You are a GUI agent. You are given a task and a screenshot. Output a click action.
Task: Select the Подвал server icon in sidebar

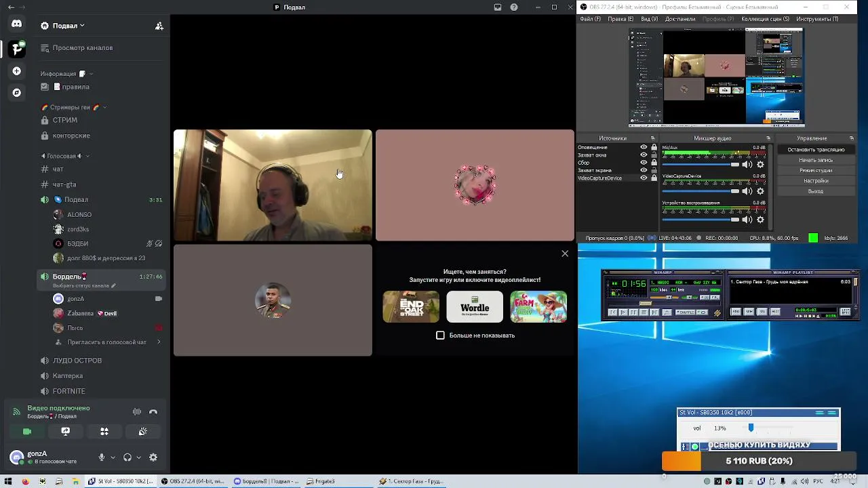17,48
